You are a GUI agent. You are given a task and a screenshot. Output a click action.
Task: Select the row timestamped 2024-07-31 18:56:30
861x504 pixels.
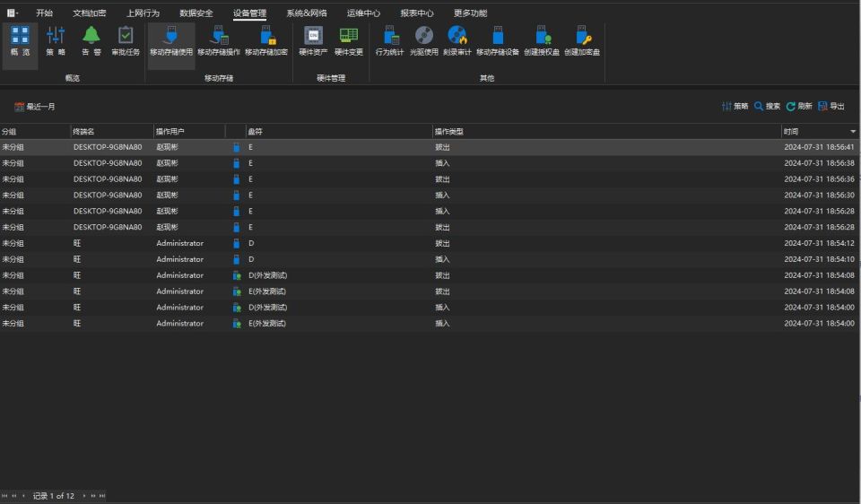429,195
